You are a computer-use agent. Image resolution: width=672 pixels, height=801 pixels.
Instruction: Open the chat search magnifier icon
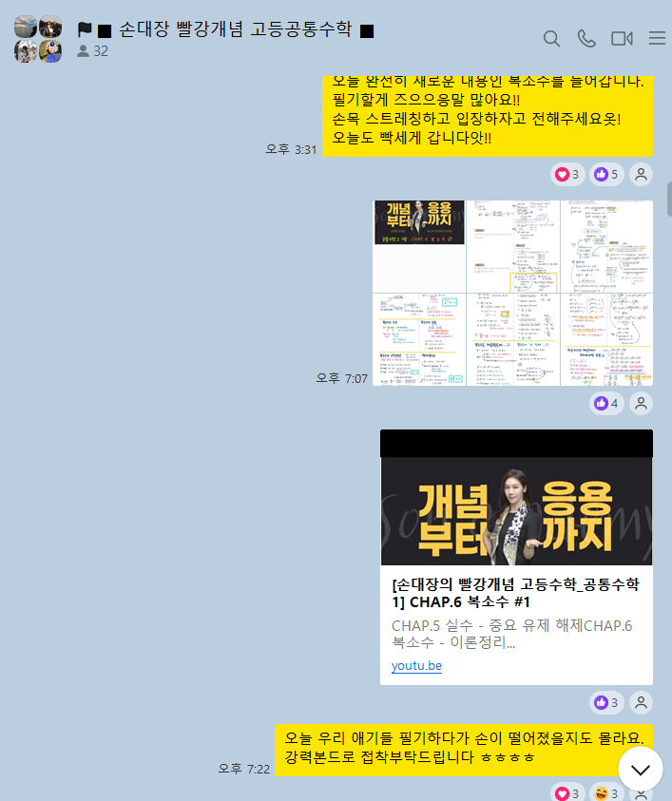coord(551,38)
